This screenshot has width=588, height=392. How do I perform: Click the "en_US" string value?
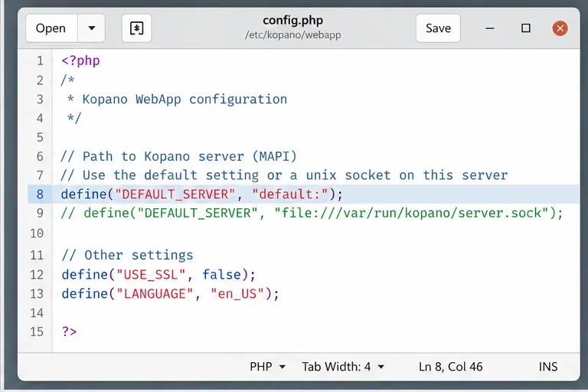pyautogui.click(x=237, y=294)
